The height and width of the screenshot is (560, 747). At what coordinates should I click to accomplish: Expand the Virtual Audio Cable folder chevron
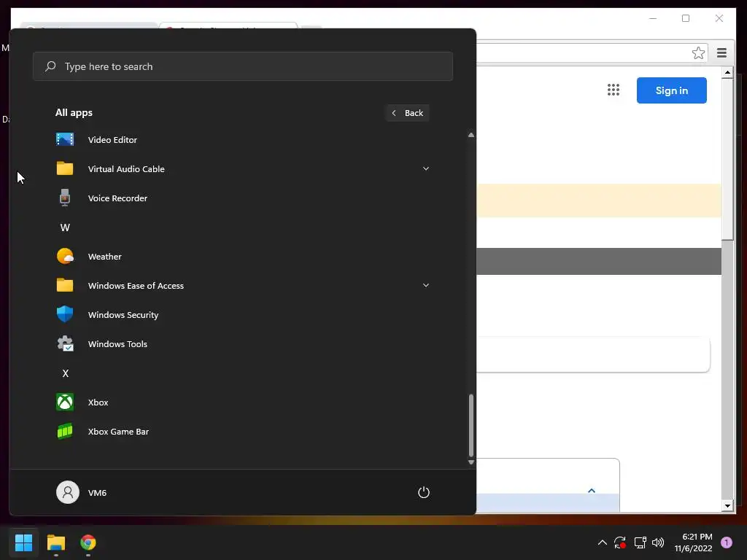[426, 168]
